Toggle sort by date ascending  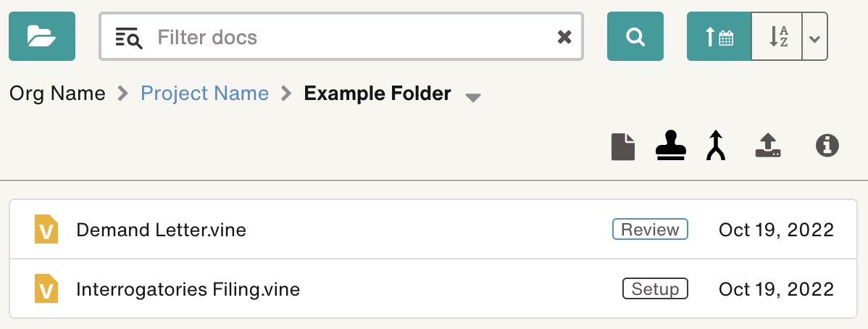point(719,36)
